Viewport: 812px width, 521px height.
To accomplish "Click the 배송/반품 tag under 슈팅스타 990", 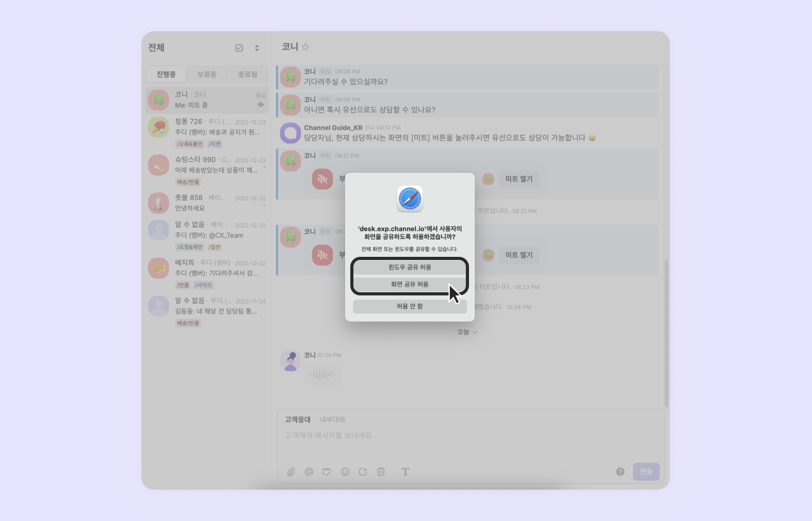I will [x=188, y=182].
